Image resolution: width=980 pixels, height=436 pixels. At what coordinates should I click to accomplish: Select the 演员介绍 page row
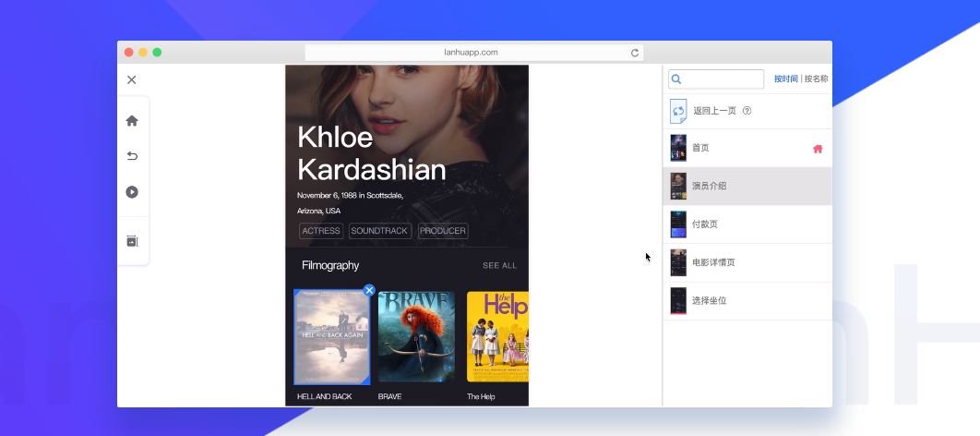pyautogui.click(x=747, y=187)
